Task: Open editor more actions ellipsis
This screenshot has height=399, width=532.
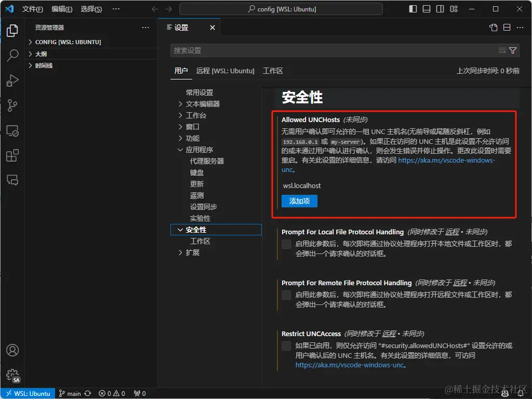Action: (x=520, y=28)
